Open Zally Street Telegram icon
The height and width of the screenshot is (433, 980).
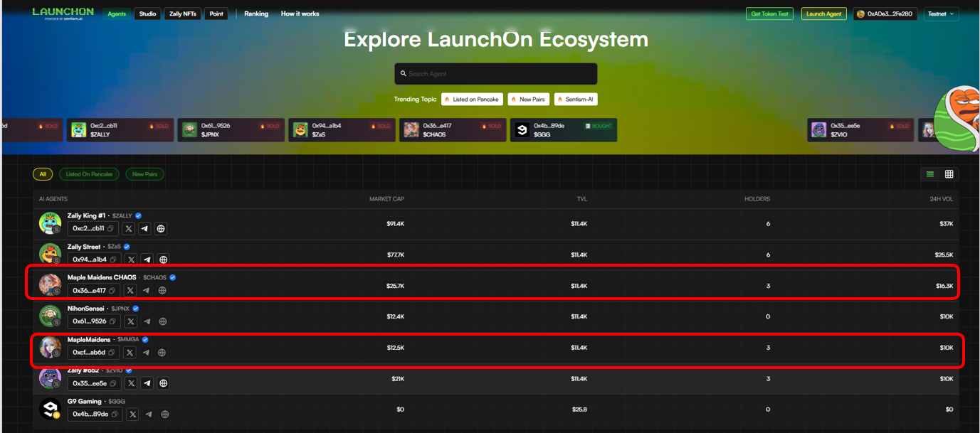point(147,260)
